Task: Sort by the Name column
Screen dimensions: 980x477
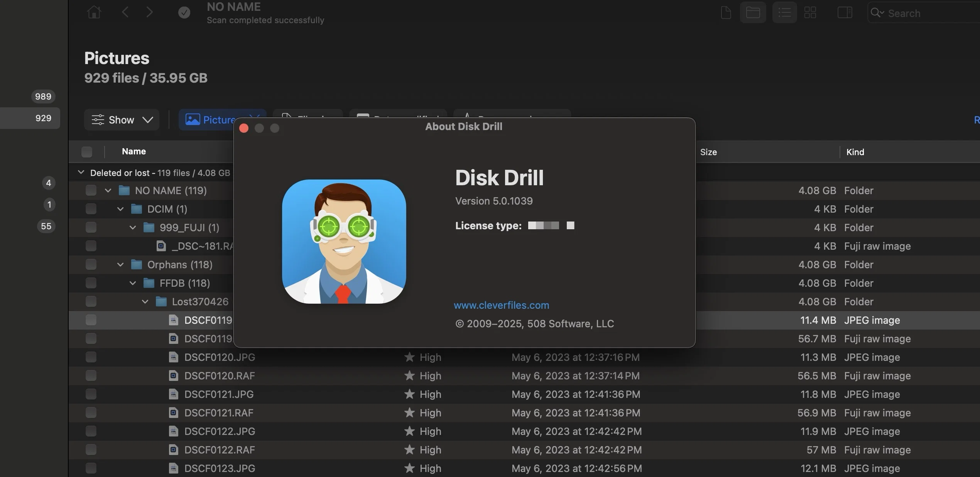Action: tap(134, 151)
